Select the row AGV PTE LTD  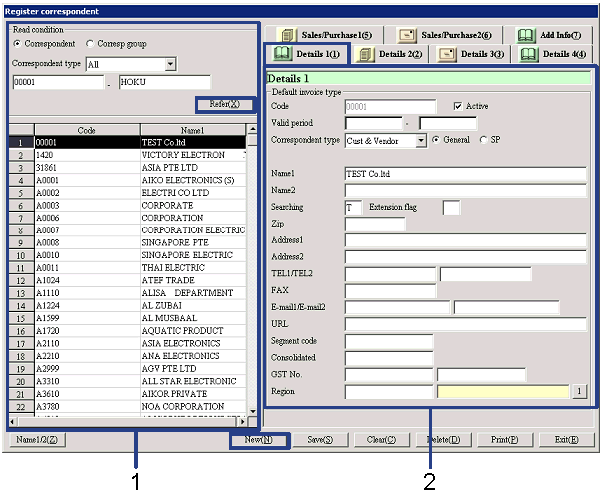point(127,369)
